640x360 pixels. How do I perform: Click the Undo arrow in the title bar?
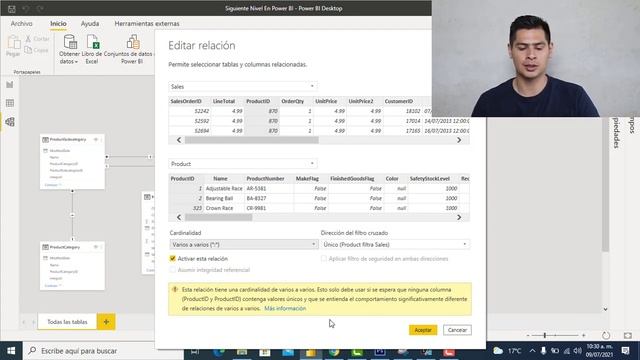tap(26, 9)
